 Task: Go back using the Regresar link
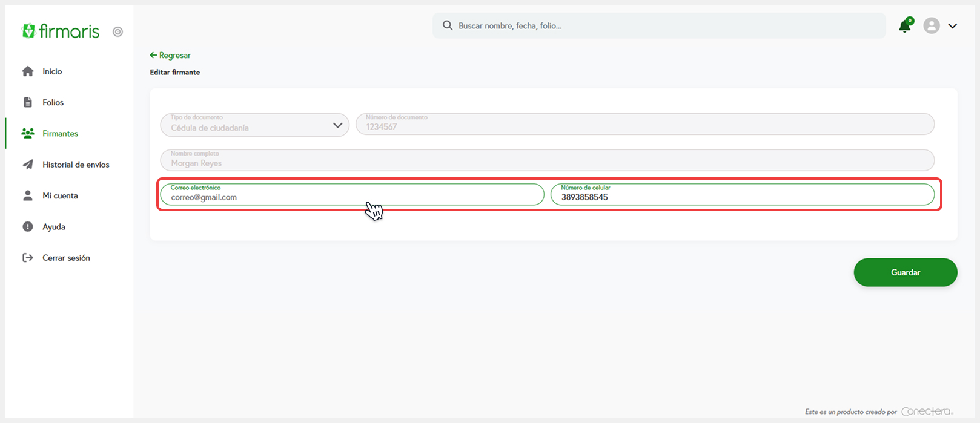(x=170, y=55)
